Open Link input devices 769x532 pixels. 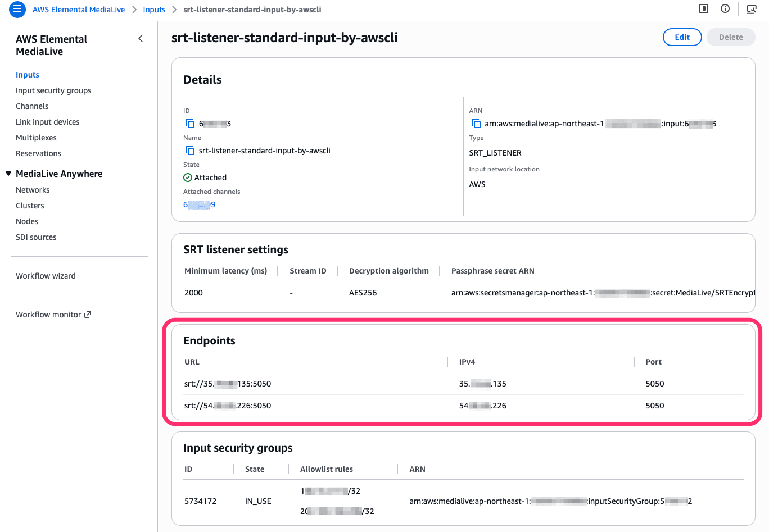pyautogui.click(x=48, y=122)
